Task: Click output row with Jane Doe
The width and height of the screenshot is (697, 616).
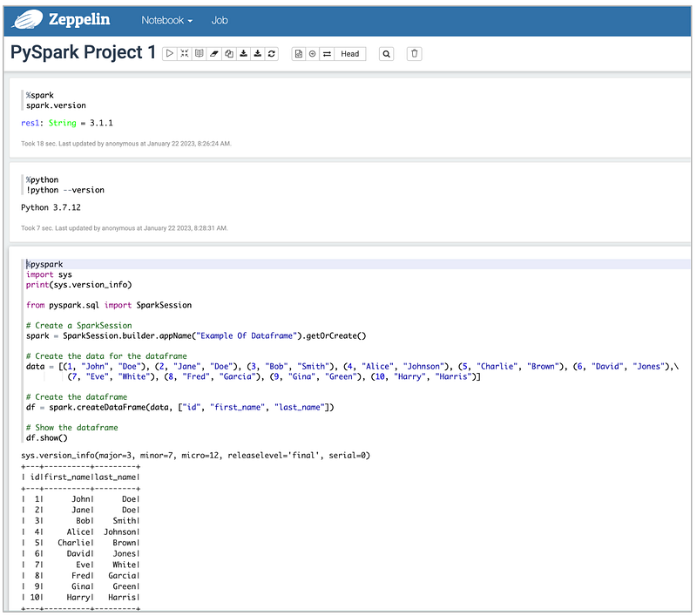Action: pos(80,510)
